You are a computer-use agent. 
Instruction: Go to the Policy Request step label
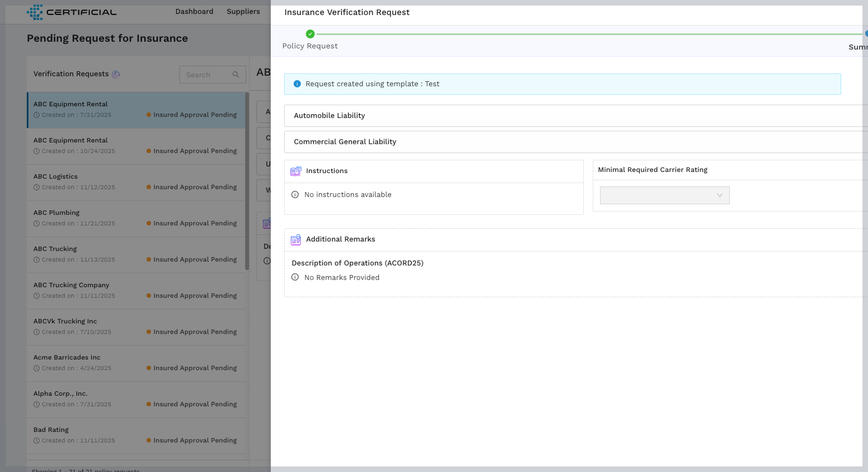[310, 46]
